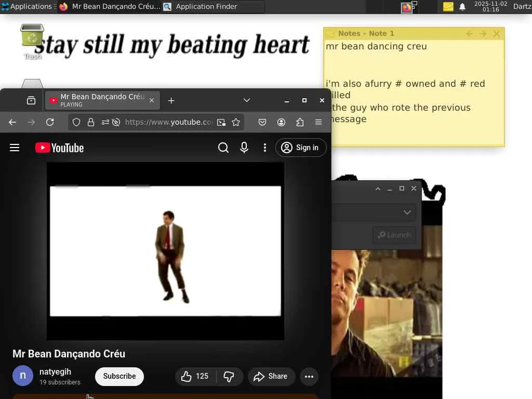Click the youtube.com address bar field
Screen dimensions: 532x399
(169, 122)
